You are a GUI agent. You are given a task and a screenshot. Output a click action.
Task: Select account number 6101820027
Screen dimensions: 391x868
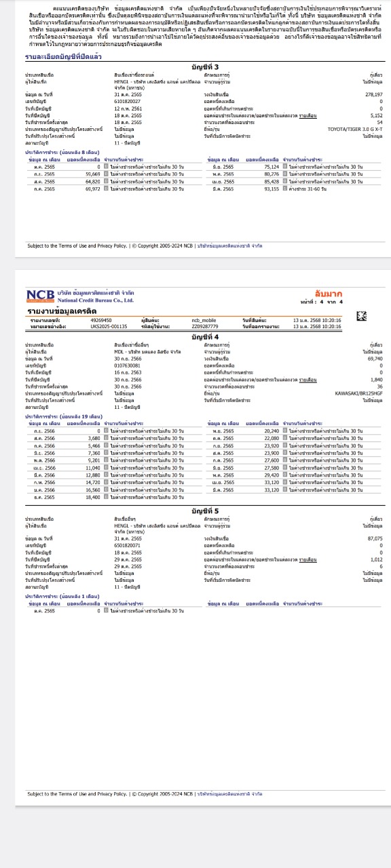128,101
